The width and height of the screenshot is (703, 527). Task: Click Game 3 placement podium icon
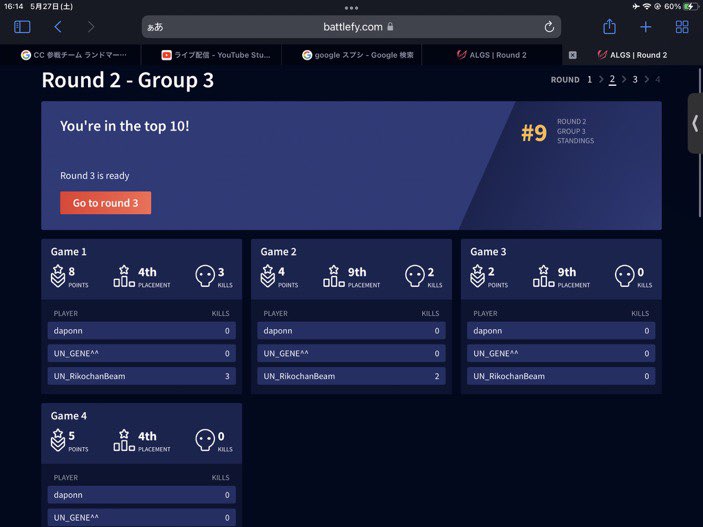(x=543, y=276)
